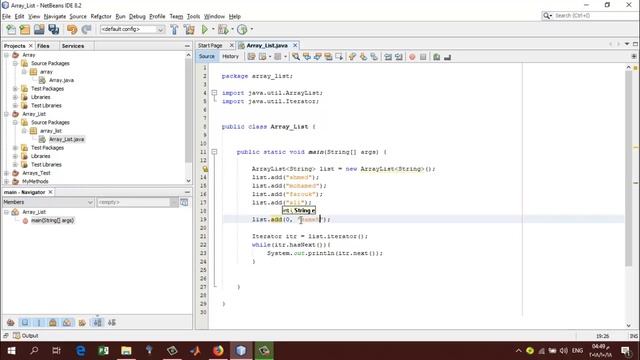Close the Array_List.java editor tab

tap(295, 45)
